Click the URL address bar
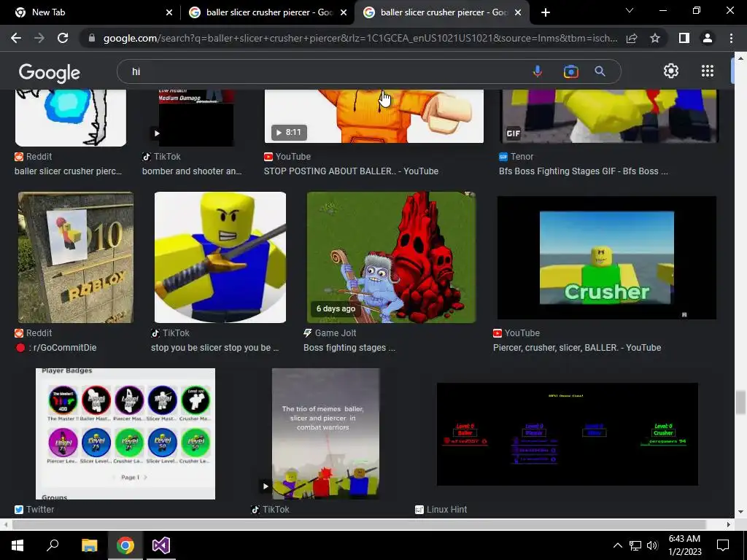Image resolution: width=747 pixels, height=560 pixels. tap(360, 38)
